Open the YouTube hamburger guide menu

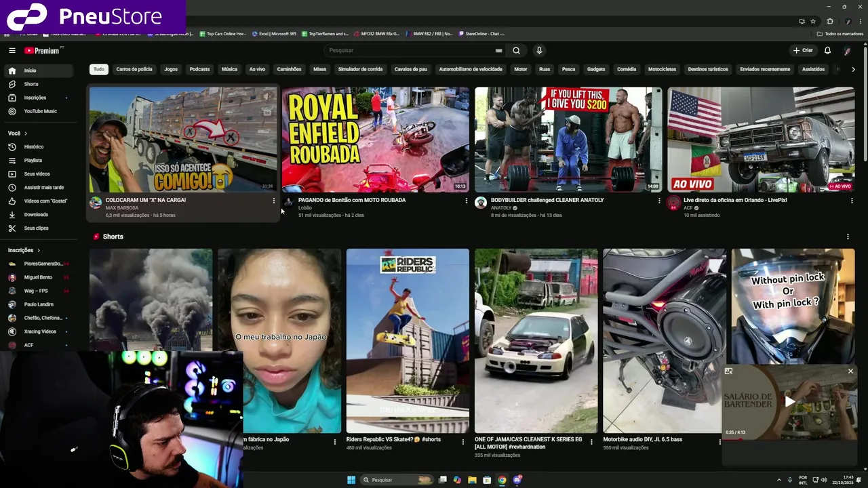[12, 50]
